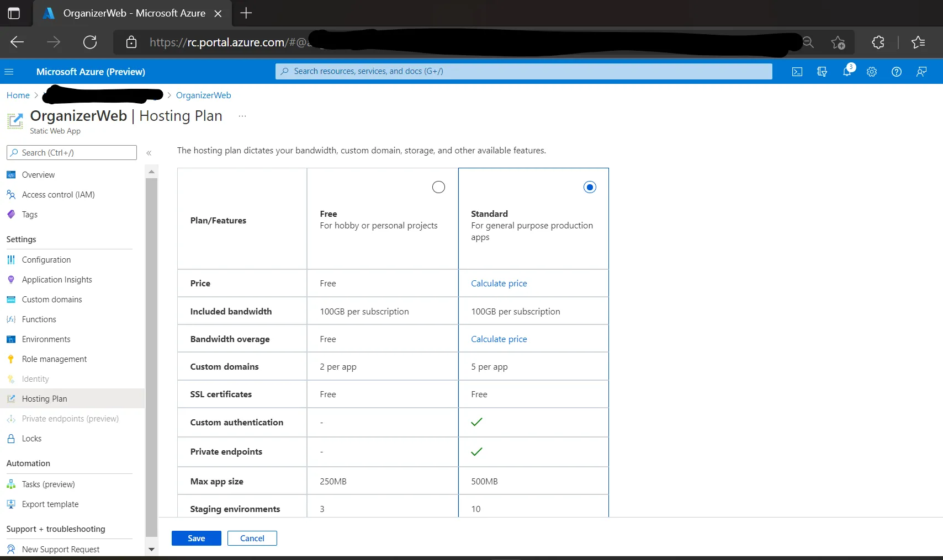Open the notifications bell icon
The image size is (943, 560).
click(x=847, y=71)
